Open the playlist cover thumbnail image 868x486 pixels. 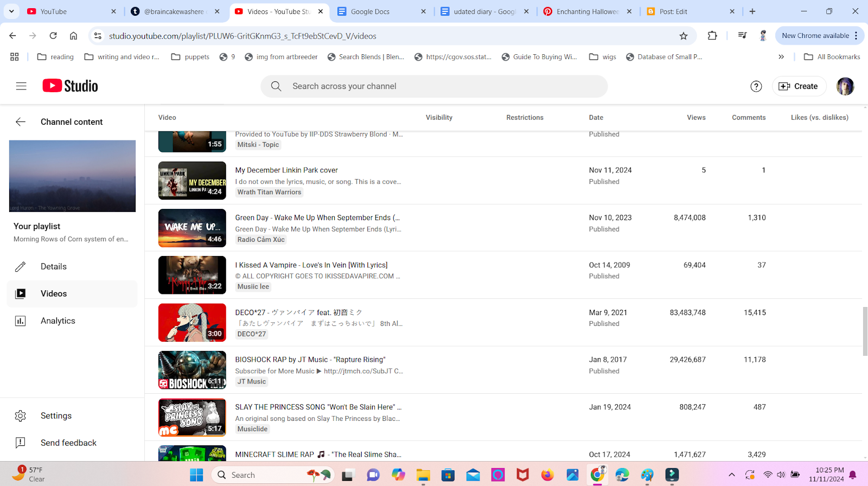point(72,176)
